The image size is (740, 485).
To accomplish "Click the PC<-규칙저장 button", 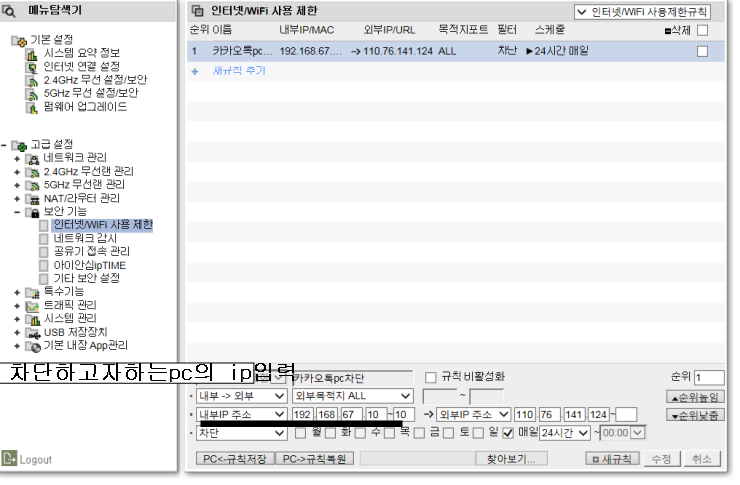I will pyautogui.click(x=235, y=459).
